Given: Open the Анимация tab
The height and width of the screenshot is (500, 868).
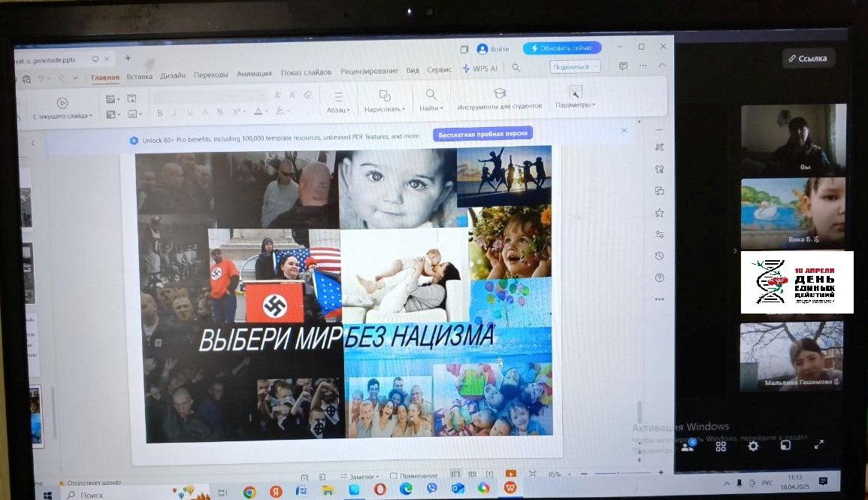Looking at the screenshot, I should (x=254, y=74).
